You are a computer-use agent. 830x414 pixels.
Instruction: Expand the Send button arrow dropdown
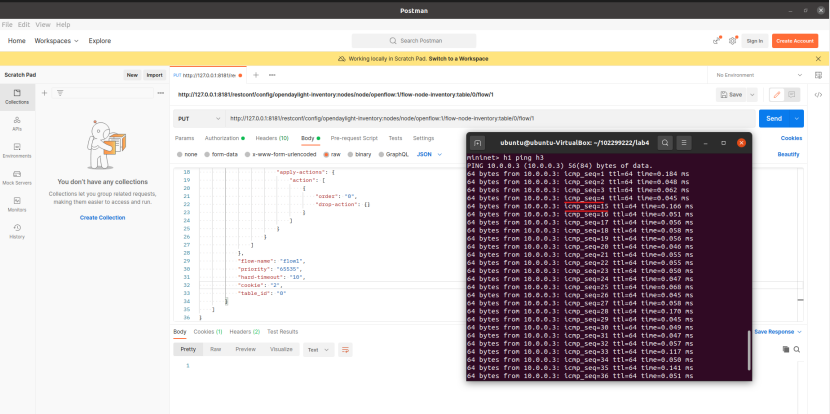[797, 119]
